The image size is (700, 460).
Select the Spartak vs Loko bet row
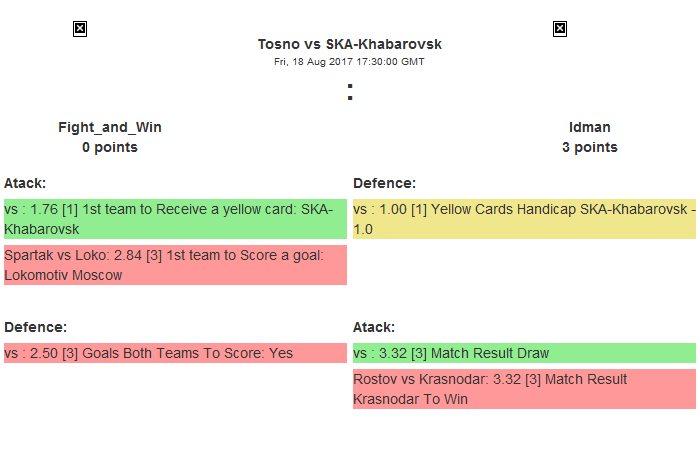[175, 265]
